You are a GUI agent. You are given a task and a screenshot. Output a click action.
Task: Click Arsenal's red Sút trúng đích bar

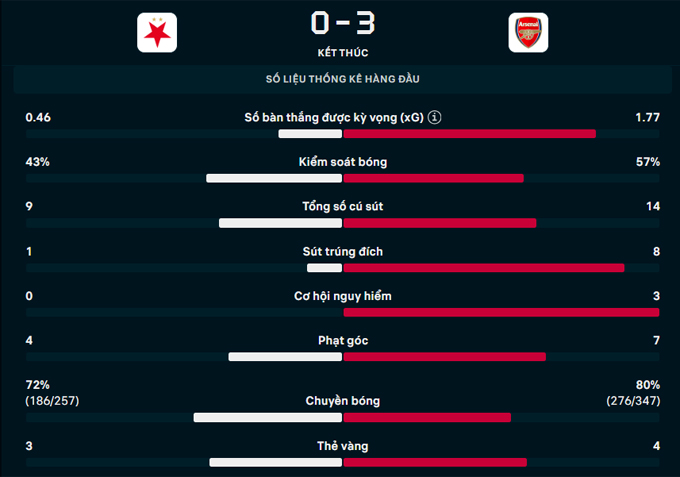484,268
